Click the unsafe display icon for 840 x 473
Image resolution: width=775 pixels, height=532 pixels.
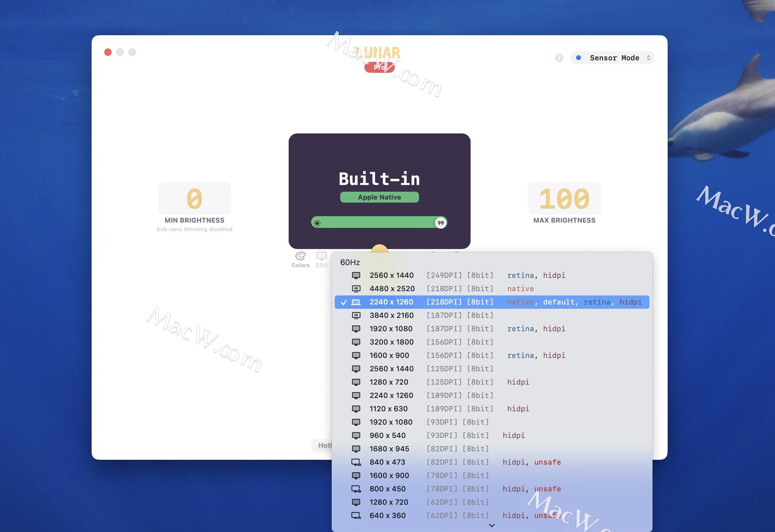click(356, 462)
